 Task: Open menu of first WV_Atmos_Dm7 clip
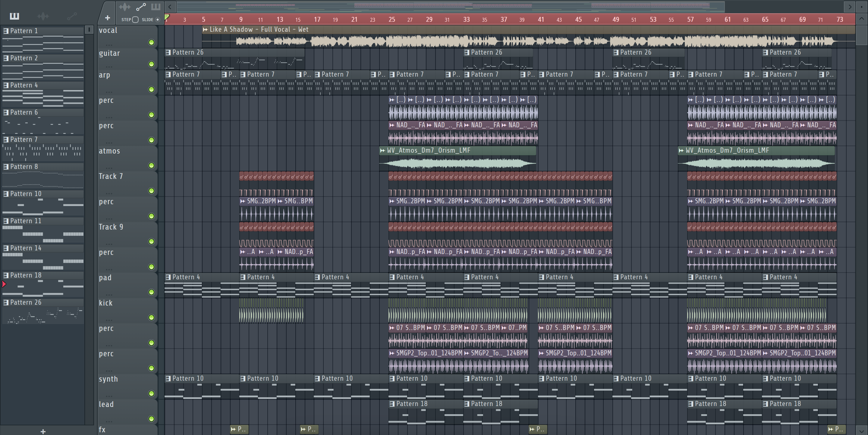pos(382,151)
